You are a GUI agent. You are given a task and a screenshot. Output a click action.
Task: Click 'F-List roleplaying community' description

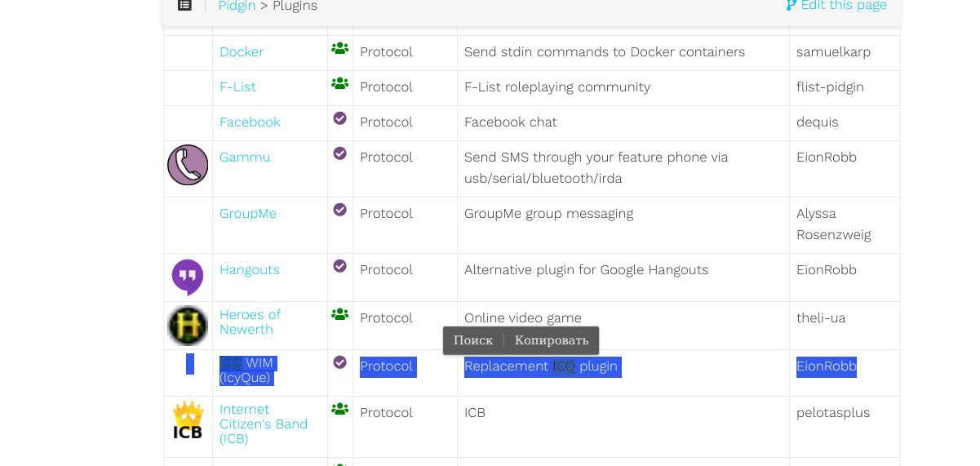click(557, 87)
